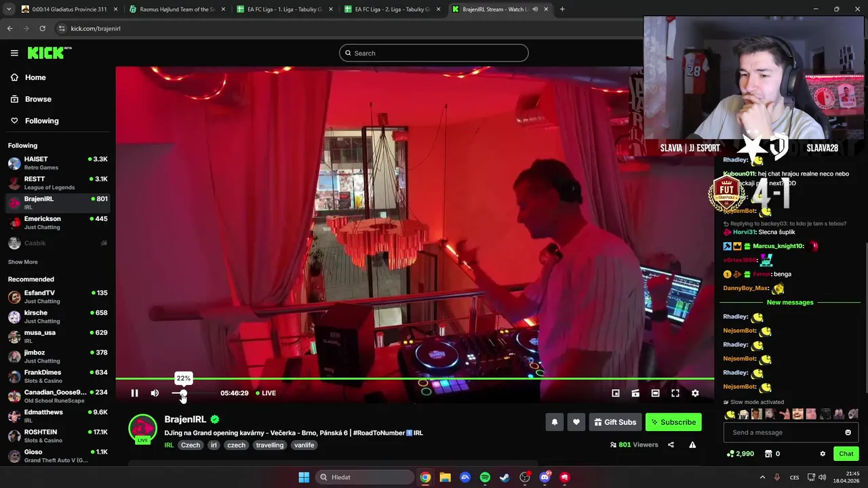Click the green Subscribe button

click(x=673, y=422)
